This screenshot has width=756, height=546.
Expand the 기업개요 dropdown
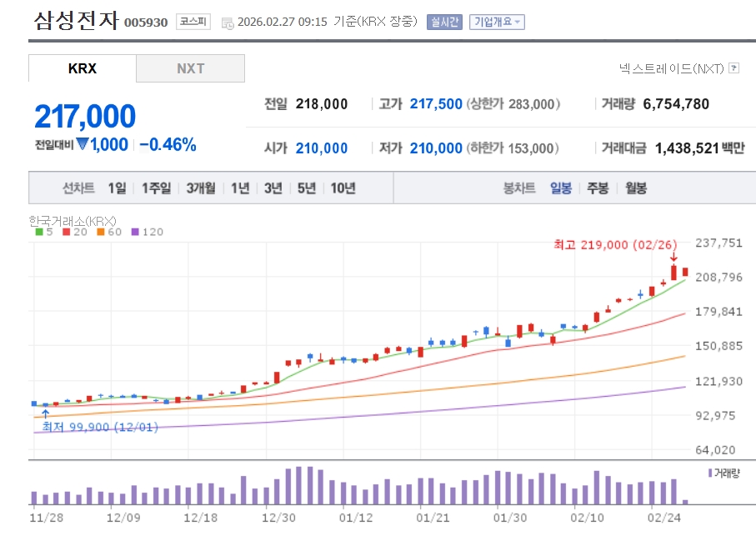(x=497, y=22)
